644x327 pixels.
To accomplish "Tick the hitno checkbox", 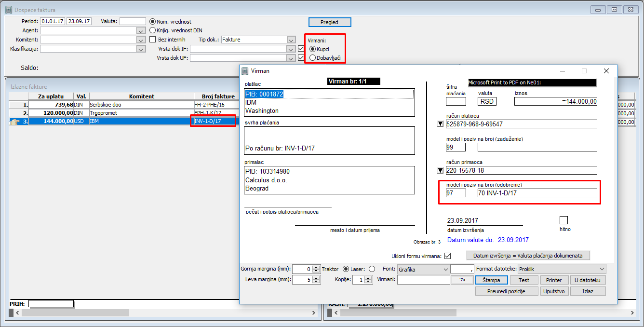I will click(563, 220).
